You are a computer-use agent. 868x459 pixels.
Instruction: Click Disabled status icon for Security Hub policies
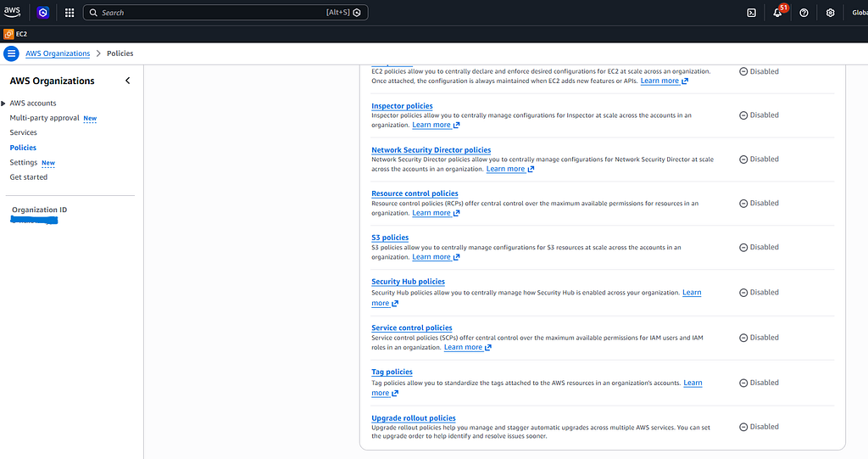click(x=743, y=293)
